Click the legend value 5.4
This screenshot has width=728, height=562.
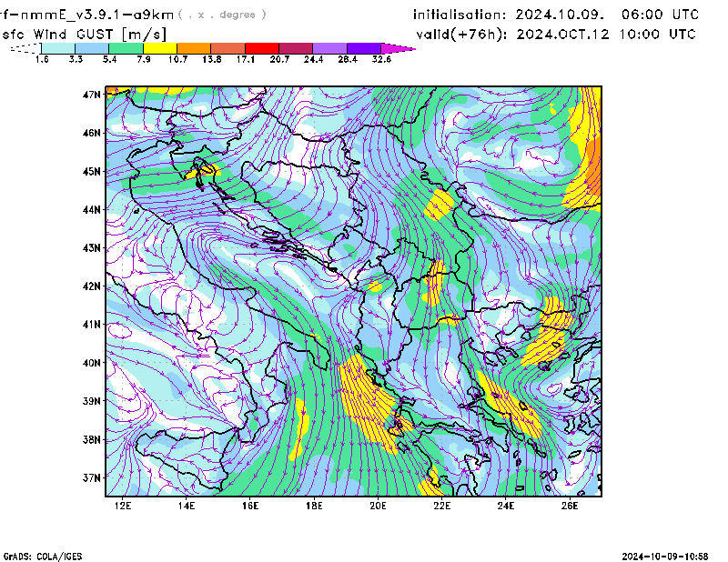pos(109,59)
